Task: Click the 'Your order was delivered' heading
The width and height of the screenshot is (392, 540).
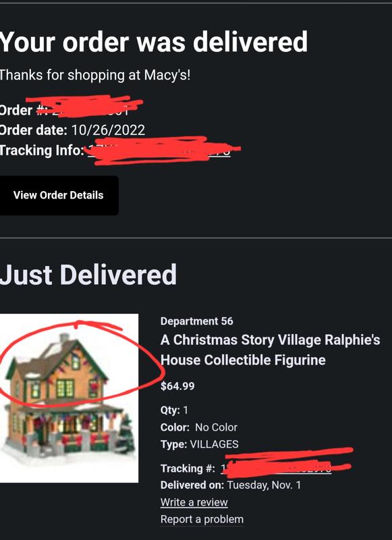Action: pos(154,42)
